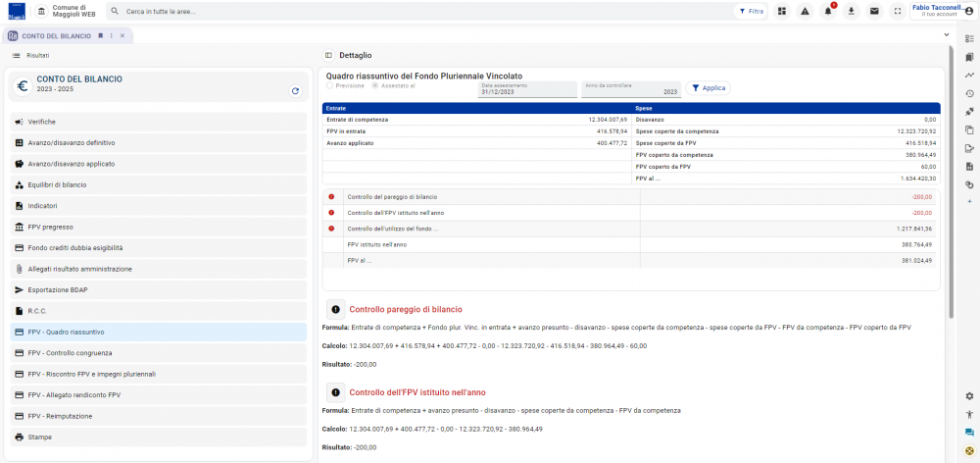
Task: Click the Filtra button
Action: pos(751,11)
